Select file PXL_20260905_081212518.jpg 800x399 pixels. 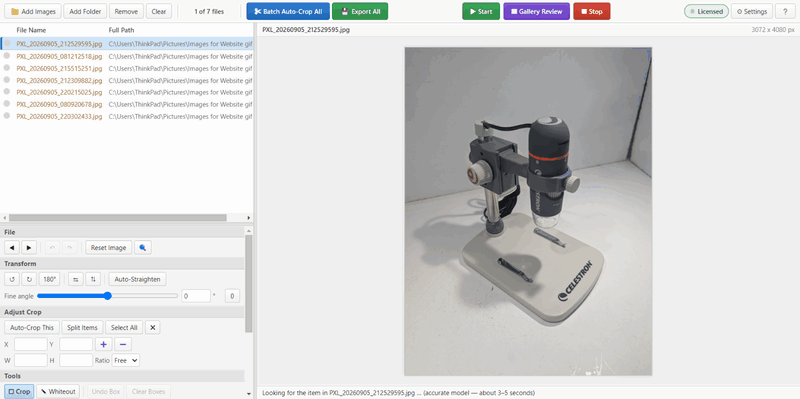[x=59, y=56]
